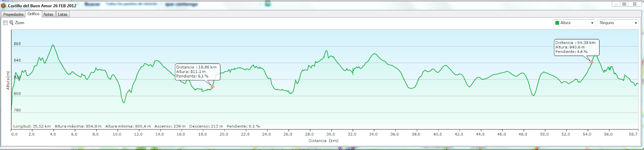644x150 pixels.
Task: Minimize the Castillo del Buen Amor window
Action: (616, 4)
